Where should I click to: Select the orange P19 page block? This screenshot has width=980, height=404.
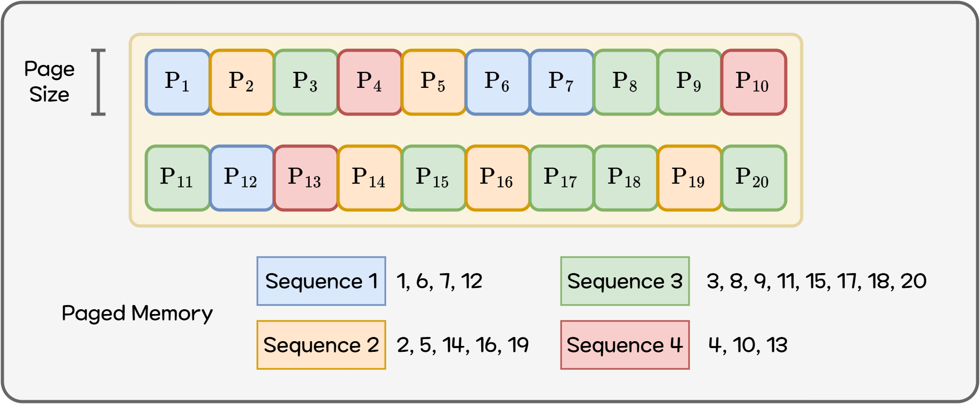coord(689,178)
